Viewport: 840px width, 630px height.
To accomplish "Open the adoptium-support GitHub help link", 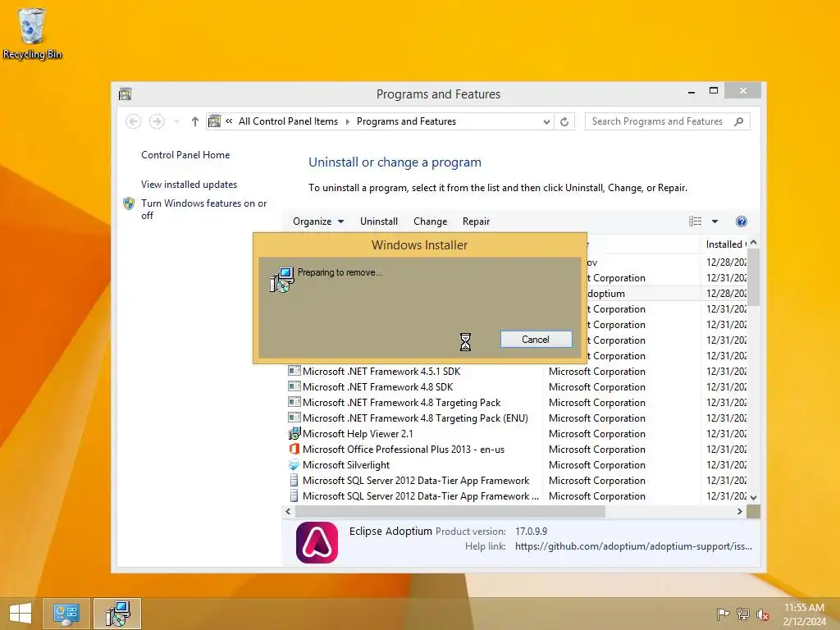I will coord(633,546).
